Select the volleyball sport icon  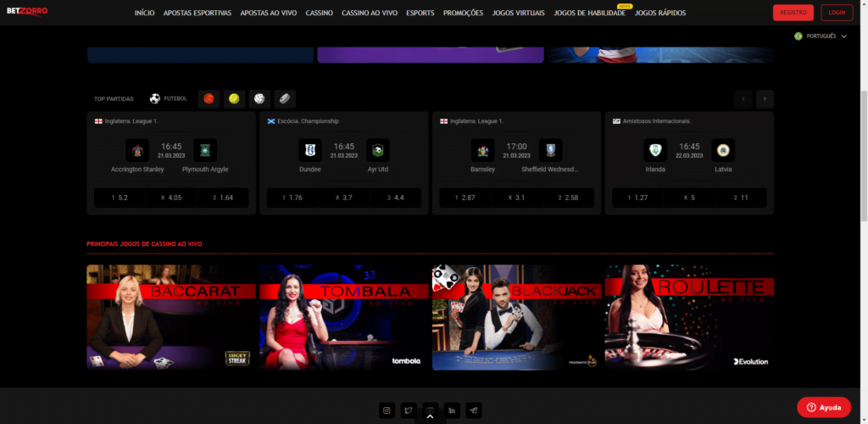[x=259, y=98]
